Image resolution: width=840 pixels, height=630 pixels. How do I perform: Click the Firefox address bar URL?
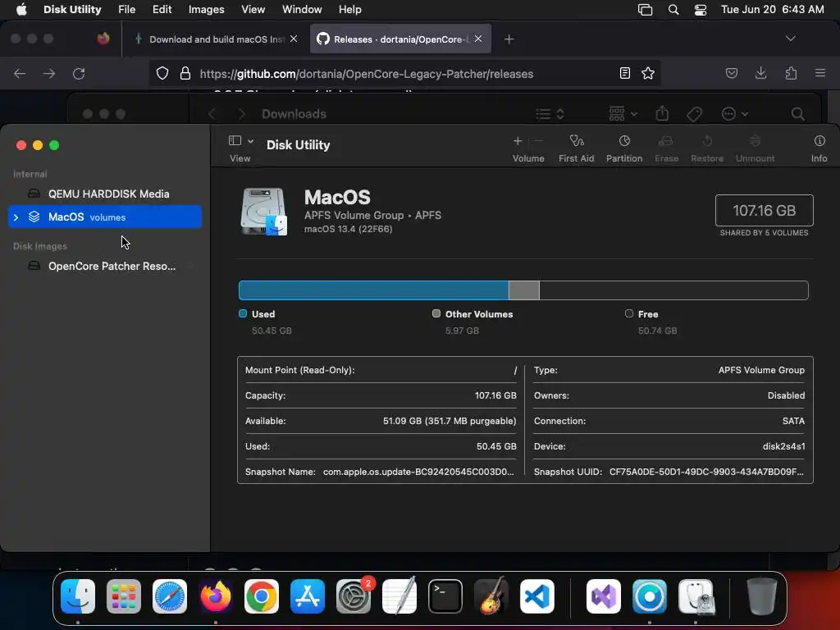click(367, 73)
